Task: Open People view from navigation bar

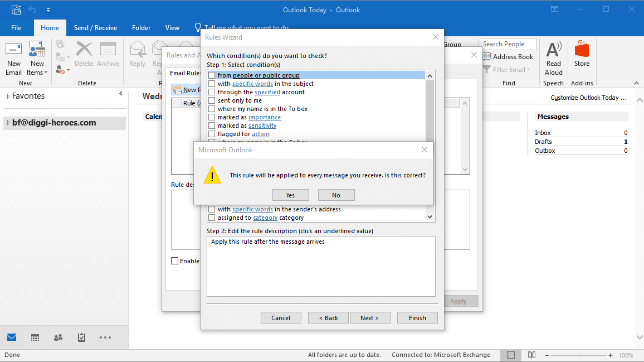Action: point(58,337)
